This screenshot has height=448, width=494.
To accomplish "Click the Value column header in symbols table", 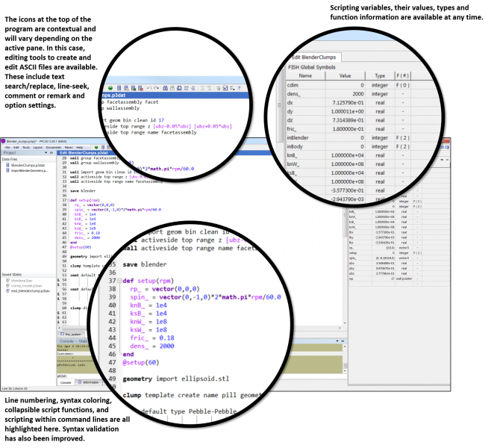I will point(345,75).
